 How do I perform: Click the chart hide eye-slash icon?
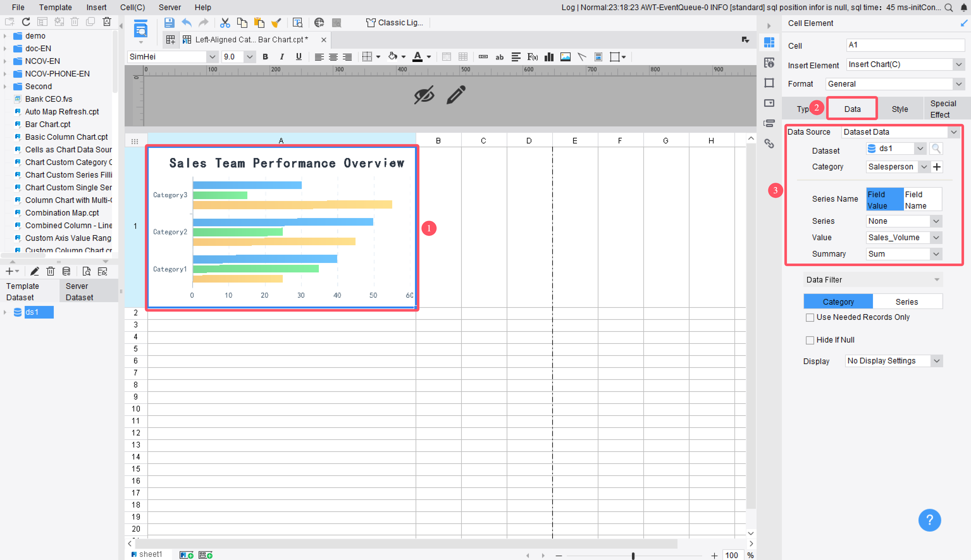(424, 94)
